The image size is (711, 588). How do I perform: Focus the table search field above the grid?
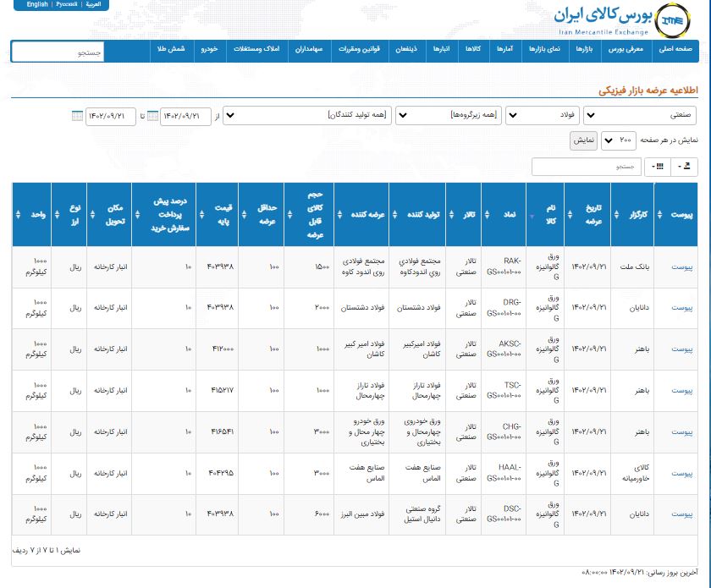[x=587, y=167]
